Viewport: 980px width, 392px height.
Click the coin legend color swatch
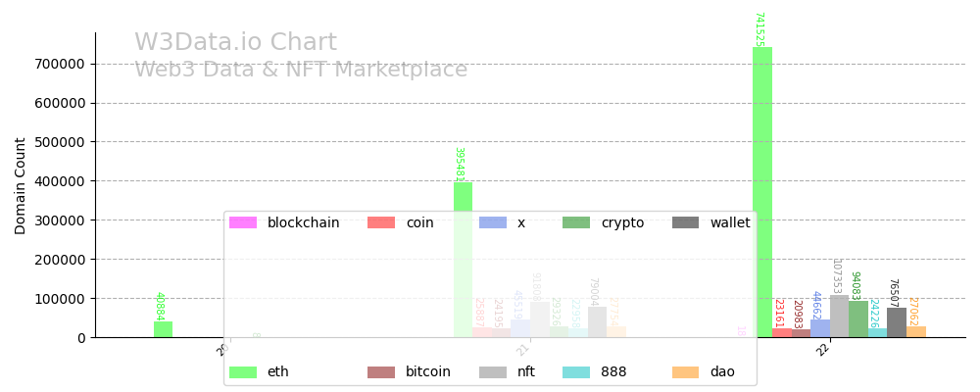coord(381,223)
